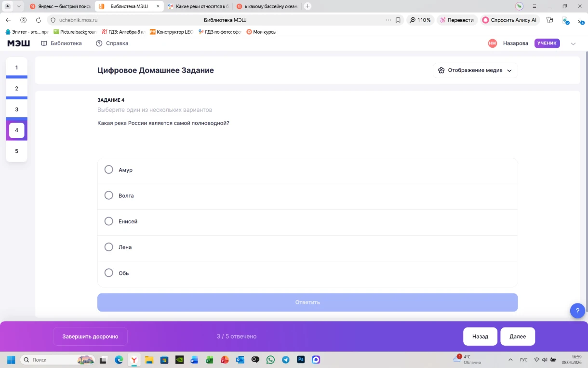The width and height of the screenshot is (588, 368).
Task: Open task 5 in the task navigator
Action: click(x=16, y=151)
